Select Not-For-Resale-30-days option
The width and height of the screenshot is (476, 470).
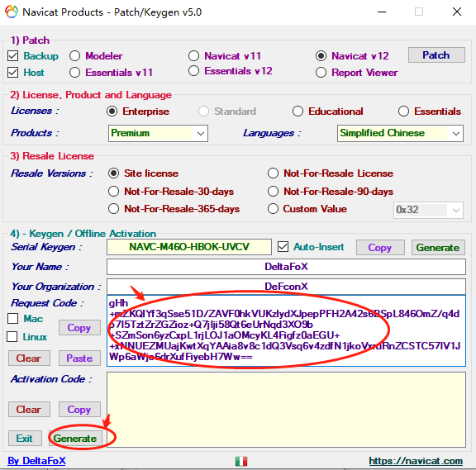[x=113, y=192]
